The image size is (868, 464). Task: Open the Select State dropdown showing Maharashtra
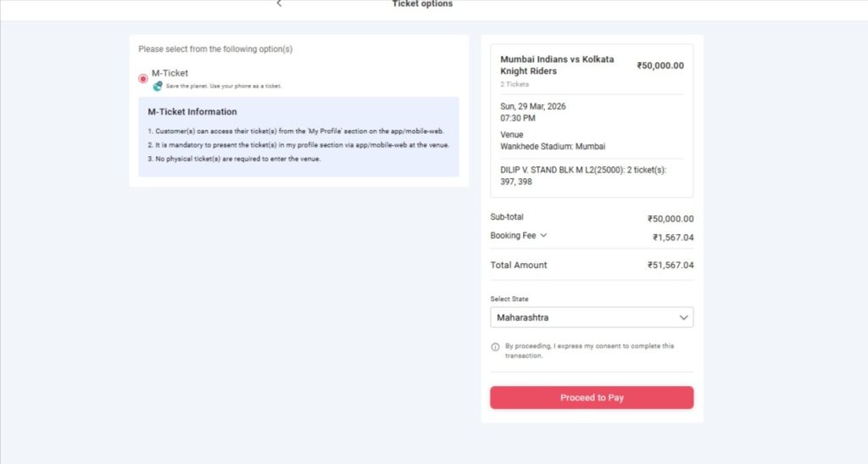click(x=592, y=317)
